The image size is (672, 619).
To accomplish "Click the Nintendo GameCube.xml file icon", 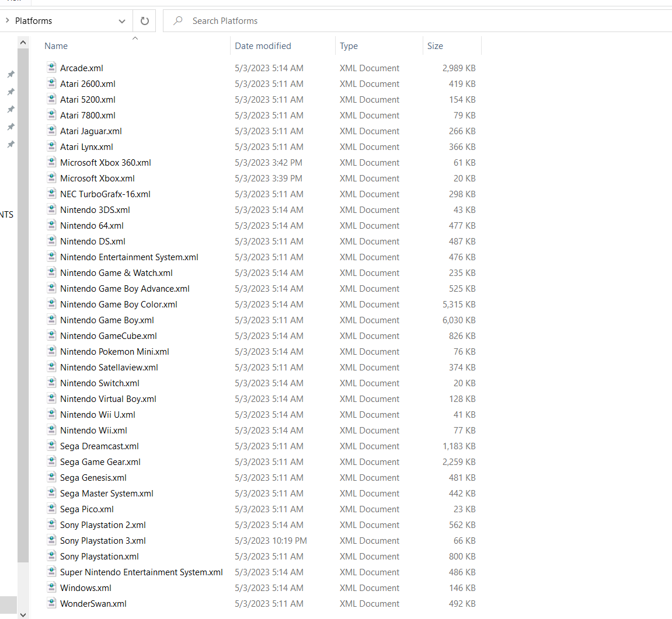I will click(x=51, y=335).
